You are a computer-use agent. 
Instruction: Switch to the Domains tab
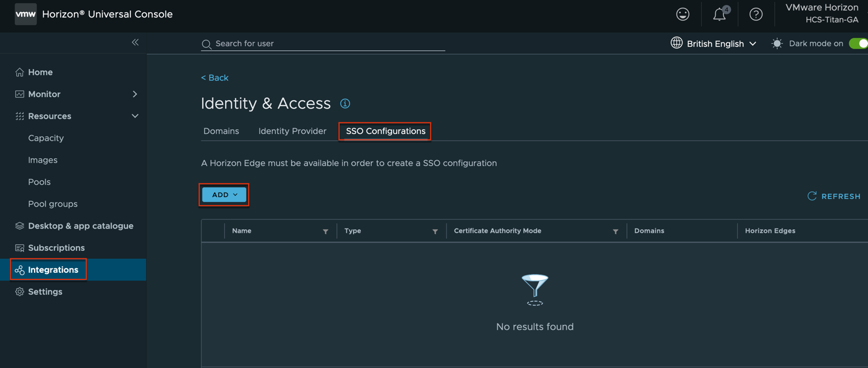click(x=221, y=131)
